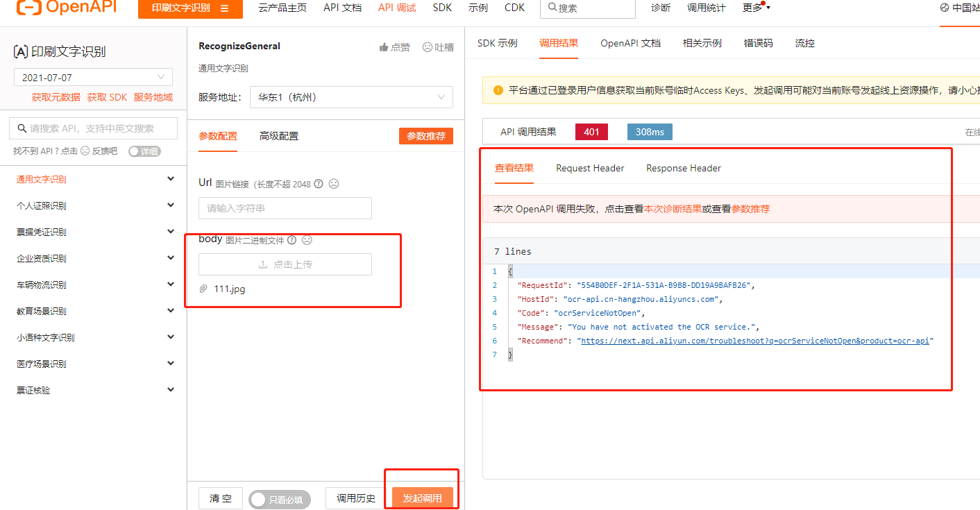Open SDK in top navigation

point(442,8)
